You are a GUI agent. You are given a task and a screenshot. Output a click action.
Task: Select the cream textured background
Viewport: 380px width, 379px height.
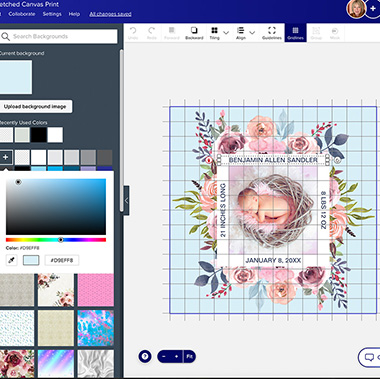point(56,328)
